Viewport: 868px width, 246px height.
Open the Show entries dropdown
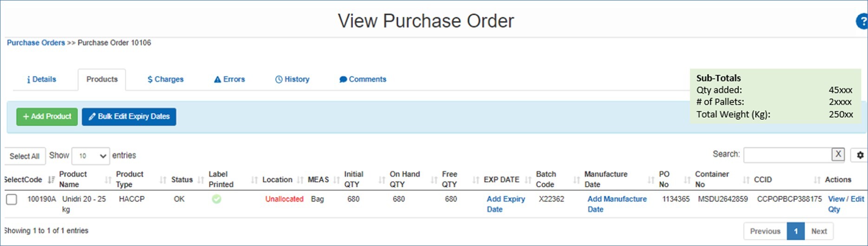coord(91,156)
